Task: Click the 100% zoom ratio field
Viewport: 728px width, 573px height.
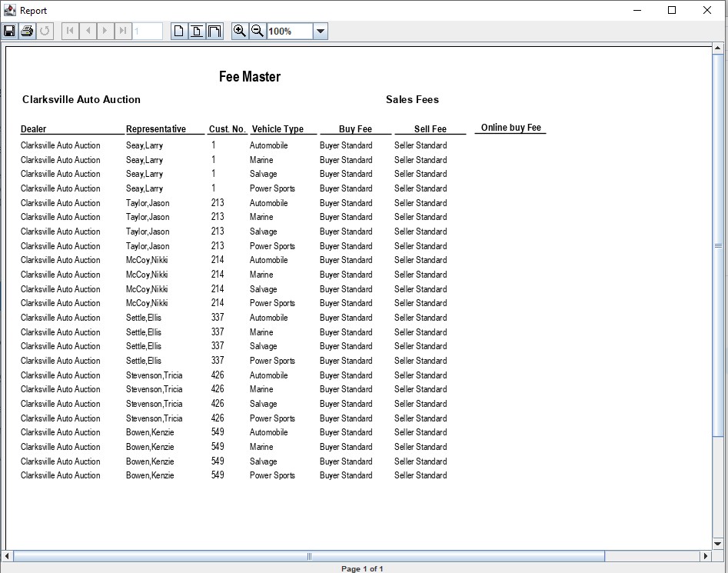Action: point(289,32)
